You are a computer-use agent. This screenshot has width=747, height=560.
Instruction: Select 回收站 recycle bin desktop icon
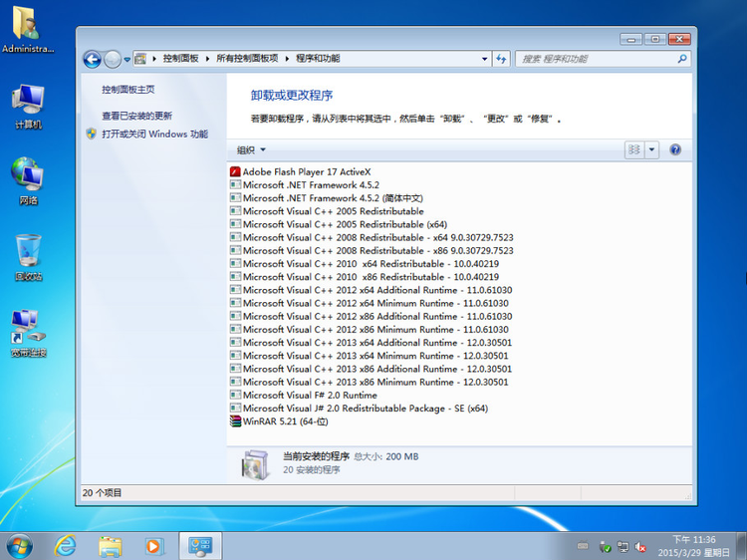(28, 257)
